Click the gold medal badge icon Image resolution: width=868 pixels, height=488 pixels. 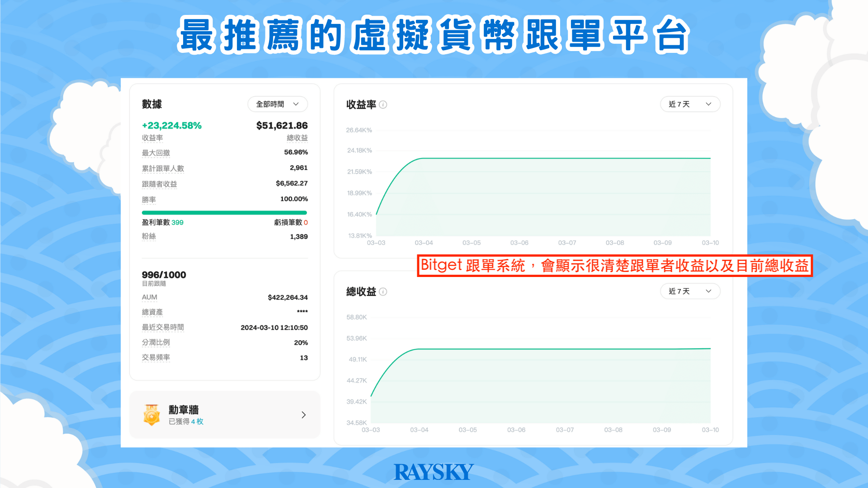pos(152,415)
